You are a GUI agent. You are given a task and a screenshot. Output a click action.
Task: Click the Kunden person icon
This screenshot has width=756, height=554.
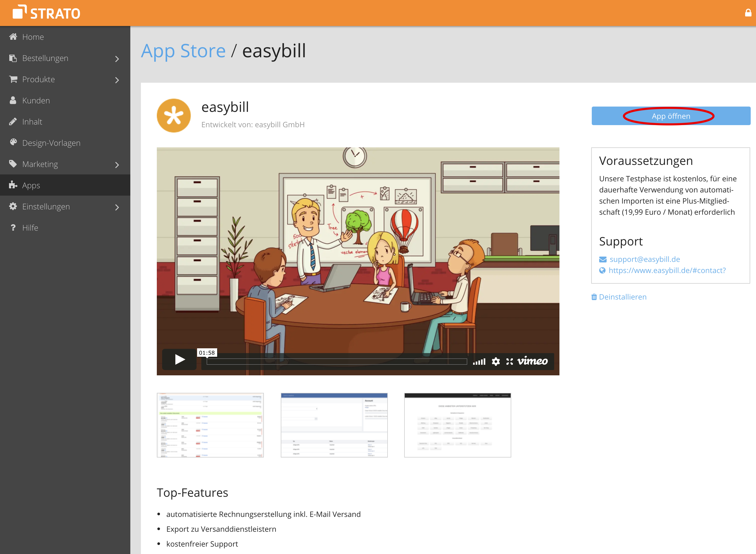[13, 100]
